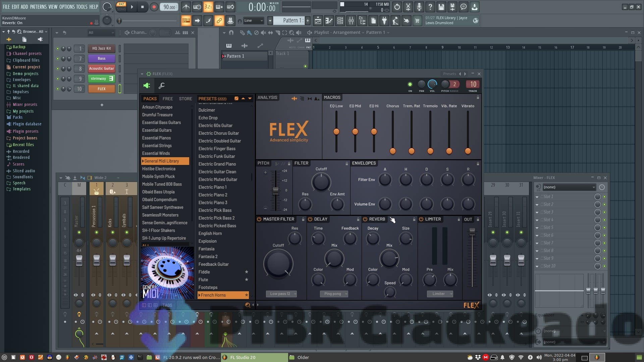The image size is (644, 362).
Task: Select the playlist zoom tool
Action: [291, 33]
